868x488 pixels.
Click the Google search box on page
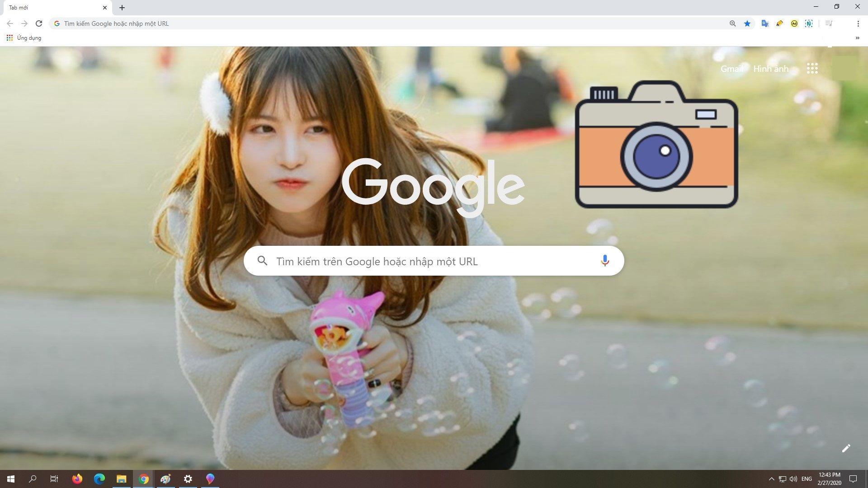(x=425, y=261)
